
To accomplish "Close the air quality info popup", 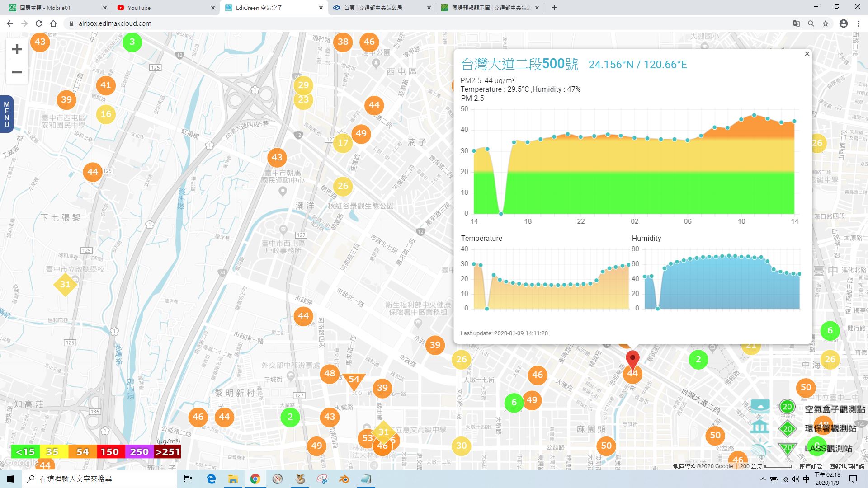I will (x=807, y=54).
